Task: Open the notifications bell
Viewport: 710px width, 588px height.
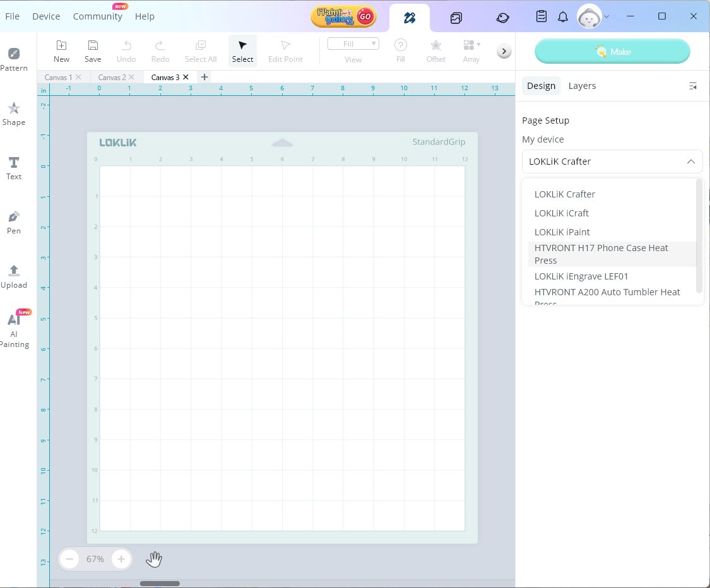Action: pos(563,17)
